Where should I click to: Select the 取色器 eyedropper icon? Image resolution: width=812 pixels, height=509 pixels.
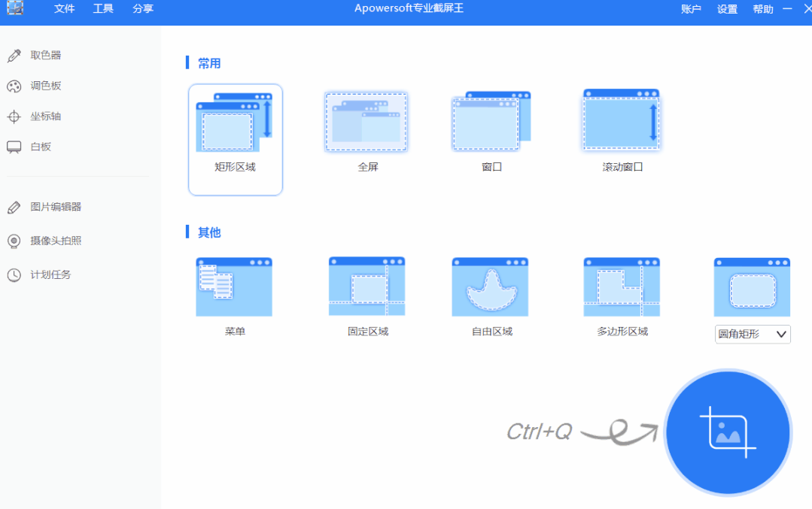[x=14, y=56]
